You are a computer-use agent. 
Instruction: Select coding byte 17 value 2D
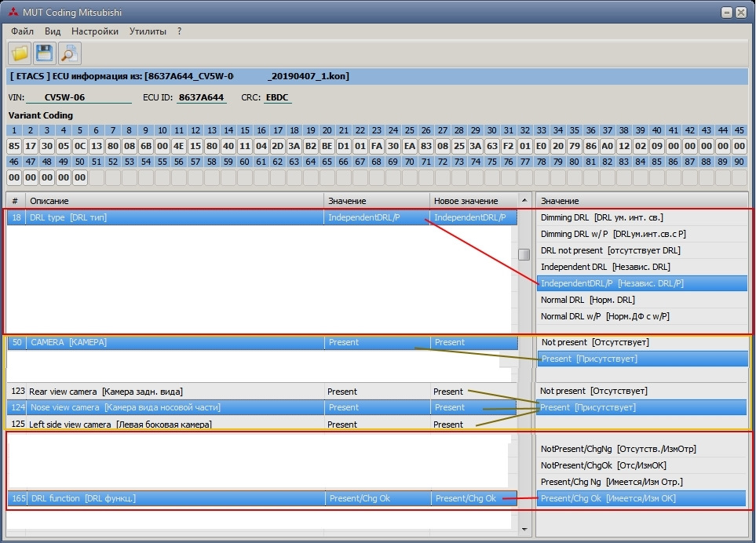(x=278, y=146)
